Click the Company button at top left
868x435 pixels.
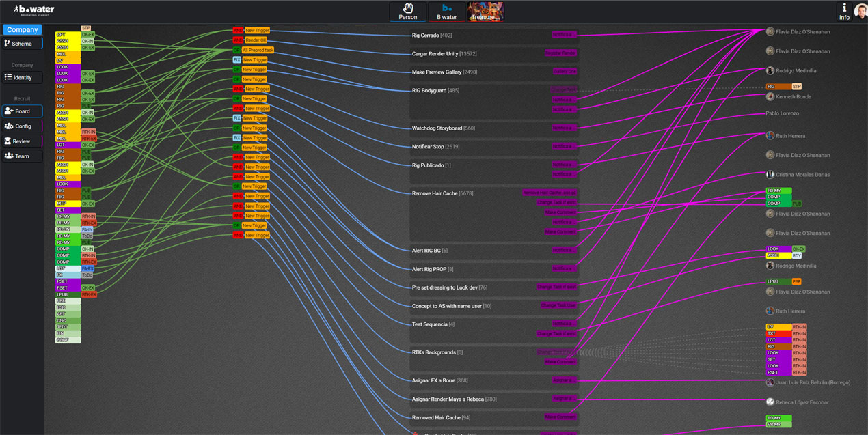click(x=22, y=30)
